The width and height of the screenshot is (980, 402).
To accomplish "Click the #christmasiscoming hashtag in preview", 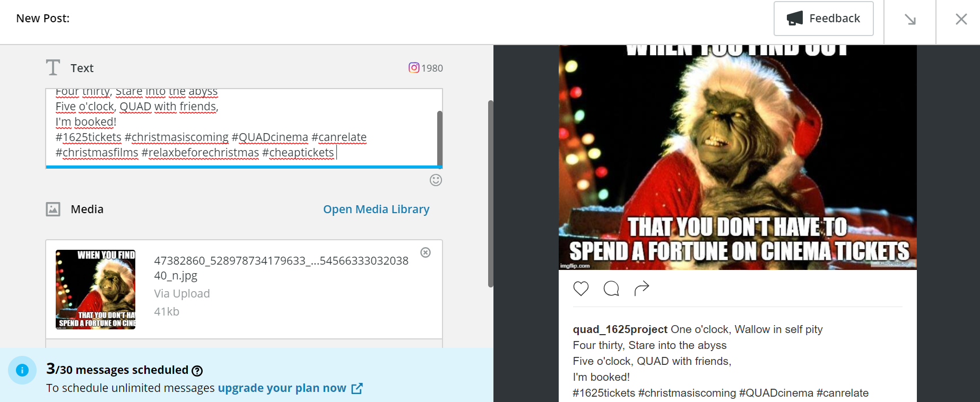I will click(x=687, y=393).
